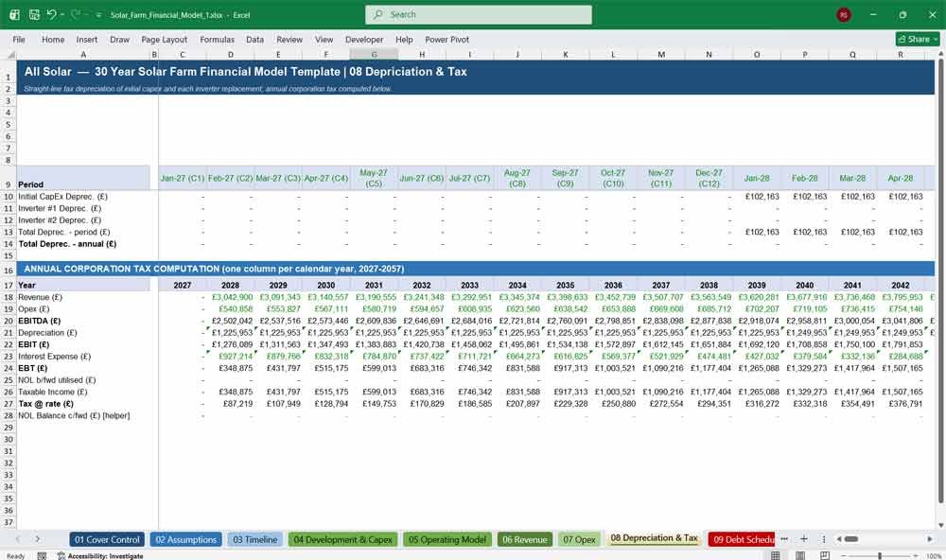Click next sheet navigation arrow

click(x=38, y=539)
